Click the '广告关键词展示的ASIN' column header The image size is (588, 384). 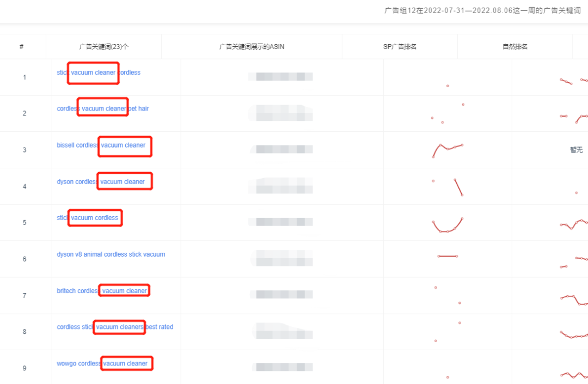tap(252, 46)
